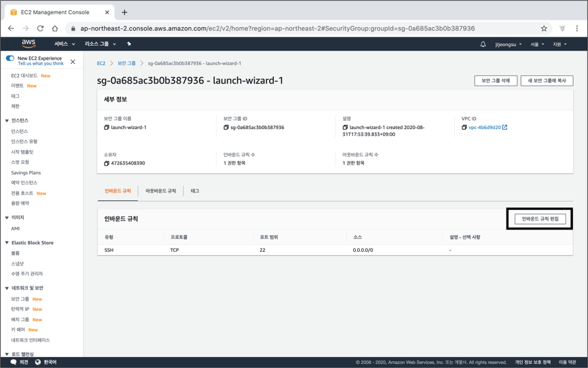Click 보안 그룹 삭제 button
The image size is (588, 368).
click(x=496, y=81)
